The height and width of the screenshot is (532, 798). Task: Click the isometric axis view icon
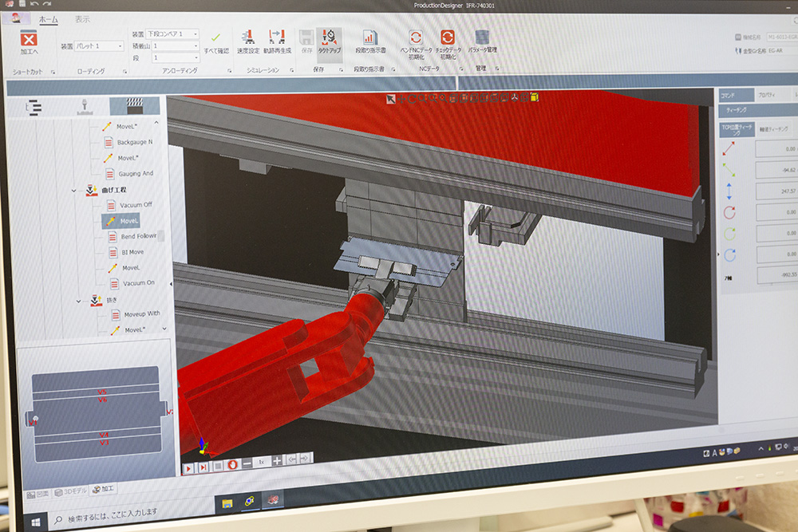click(515, 97)
